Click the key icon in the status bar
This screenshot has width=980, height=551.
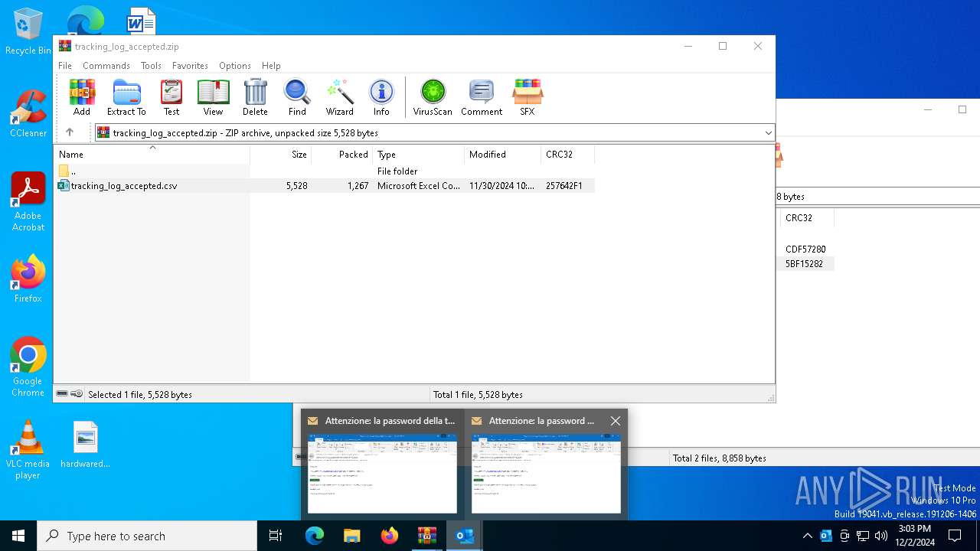point(77,394)
